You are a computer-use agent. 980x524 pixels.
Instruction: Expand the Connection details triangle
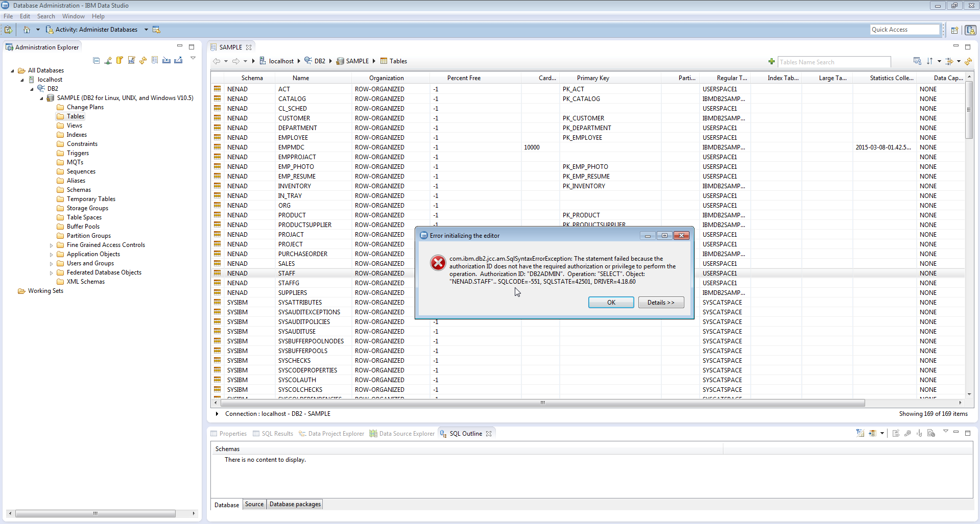(217, 414)
